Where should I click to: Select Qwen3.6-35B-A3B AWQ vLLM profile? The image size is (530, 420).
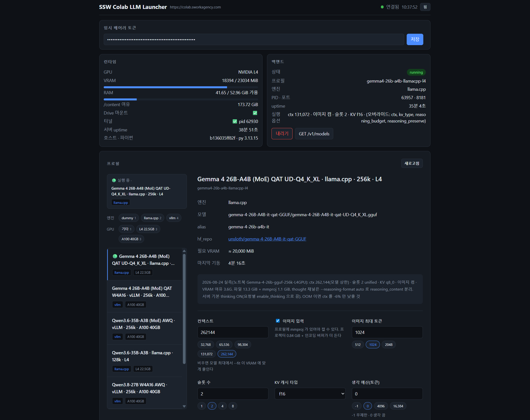click(145, 329)
